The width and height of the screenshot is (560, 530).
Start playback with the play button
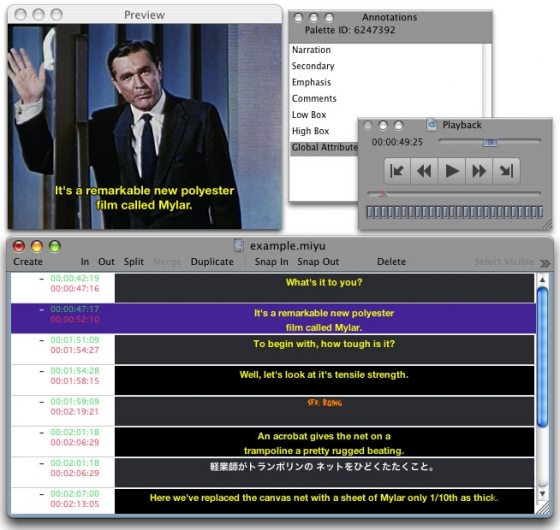point(452,171)
